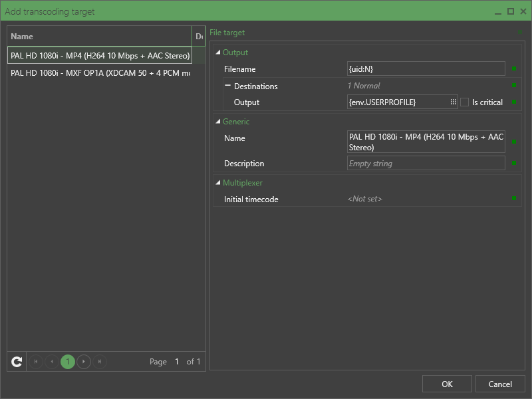Image resolution: width=532 pixels, height=399 pixels.
Task: Select PAL HD 1080i MXF OP1A target
Action: coord(100,72)
